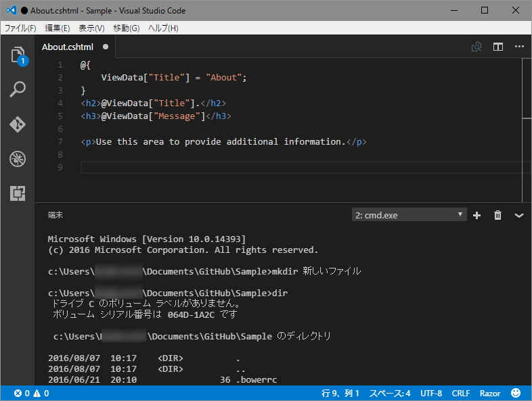The height and width of the screenshot is (401, 532).
Task: Click the errors count icon in status bar
Action: pyautogui.click(x=22, y=393)
